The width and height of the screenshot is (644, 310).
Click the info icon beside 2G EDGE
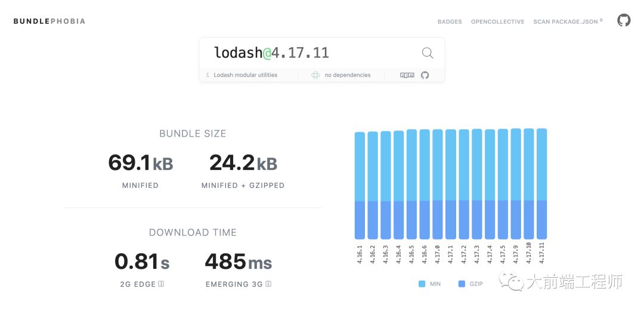pyautogui.click(x=161, y=284)
